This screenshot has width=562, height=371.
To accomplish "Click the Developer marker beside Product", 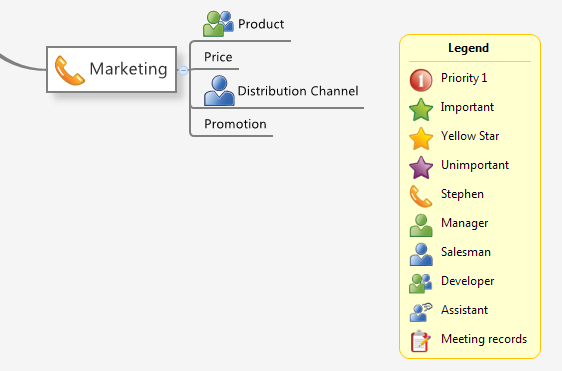I will pos(218,24).
